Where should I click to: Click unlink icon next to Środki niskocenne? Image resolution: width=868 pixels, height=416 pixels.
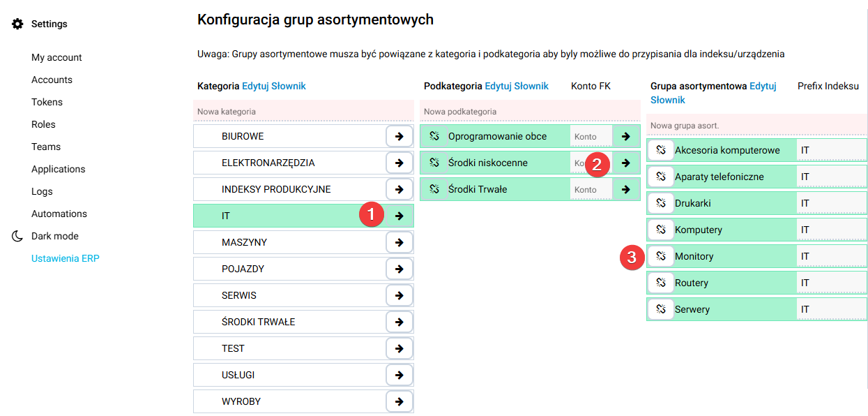[434, 163]
